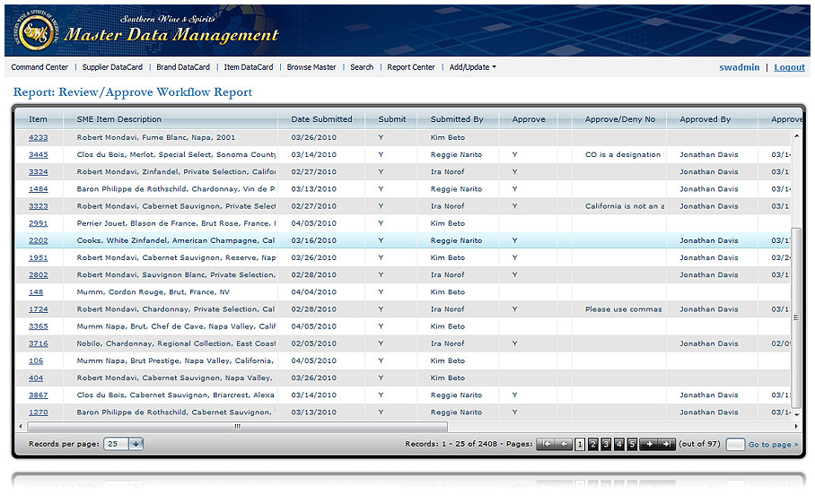Open item 3867 link
Image resolution: width=815 pixels, height=504 pixels.
coord(38,395)
